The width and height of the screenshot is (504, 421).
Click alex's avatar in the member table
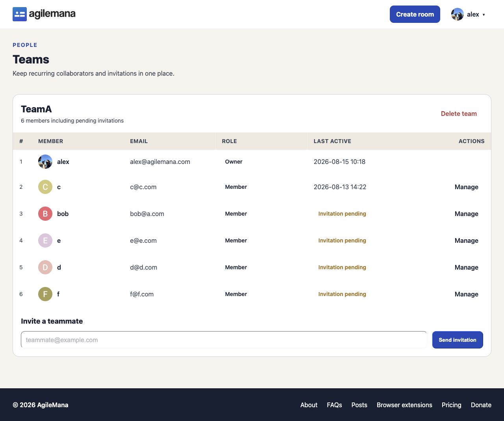[45, 162]
